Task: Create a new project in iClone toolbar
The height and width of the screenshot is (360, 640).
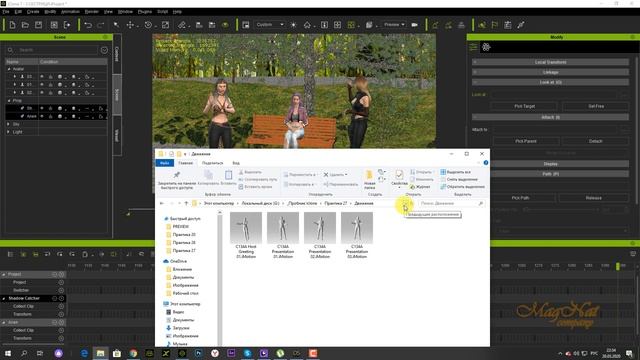Action: (x=12, y=25)
